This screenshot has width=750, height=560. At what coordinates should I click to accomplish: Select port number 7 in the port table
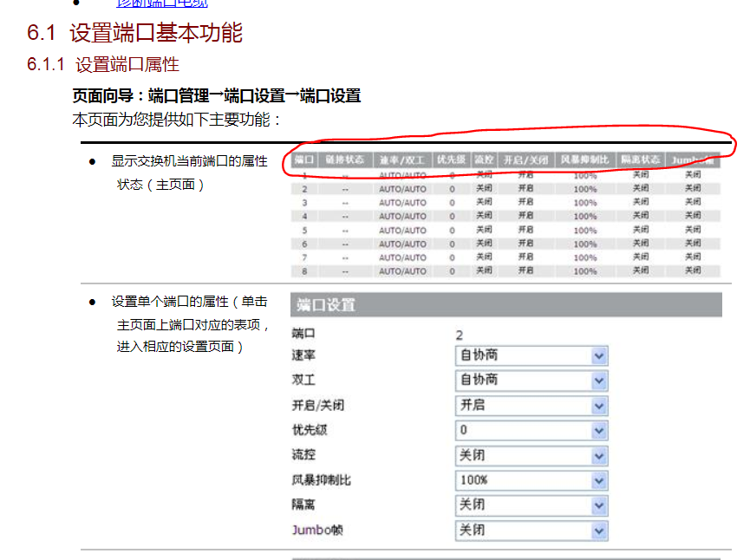coord(304,257)
